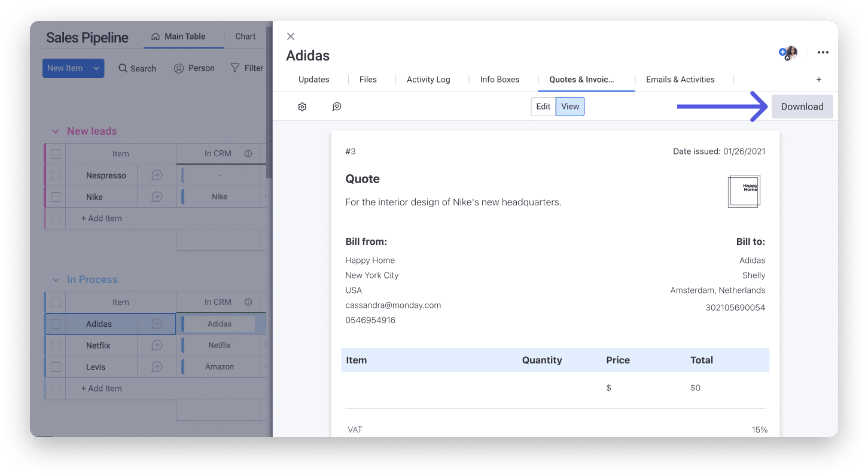Viewport: 868px width, 476px height.
Task: Click the Adidas In CRM cell
Action: tap(220, 324)
